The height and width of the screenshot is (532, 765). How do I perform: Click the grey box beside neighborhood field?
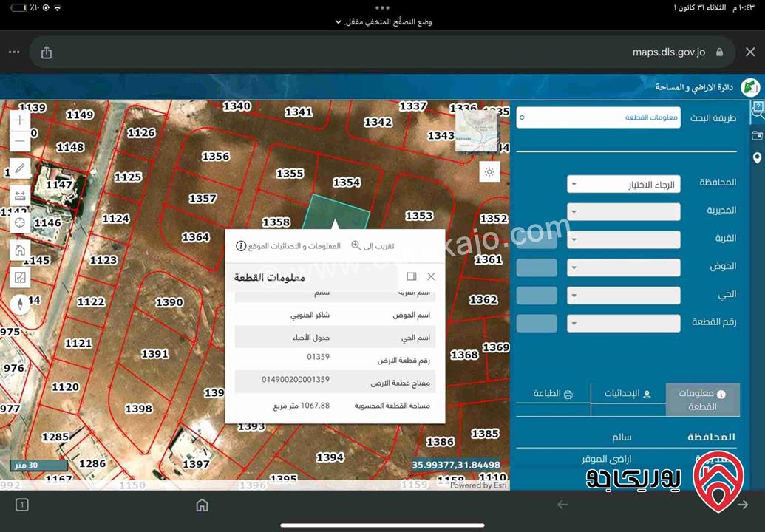537,296
